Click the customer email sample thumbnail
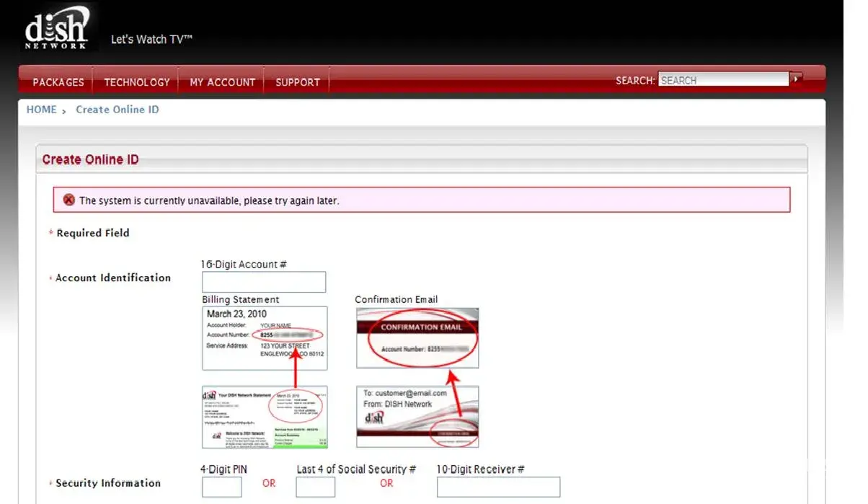The height and width of the screenshot is (504, 868). tap(417, 417)
